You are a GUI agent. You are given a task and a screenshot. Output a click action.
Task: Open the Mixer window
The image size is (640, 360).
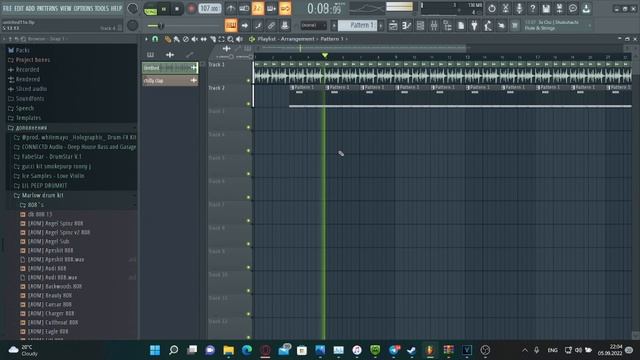(x=434, y=26)
